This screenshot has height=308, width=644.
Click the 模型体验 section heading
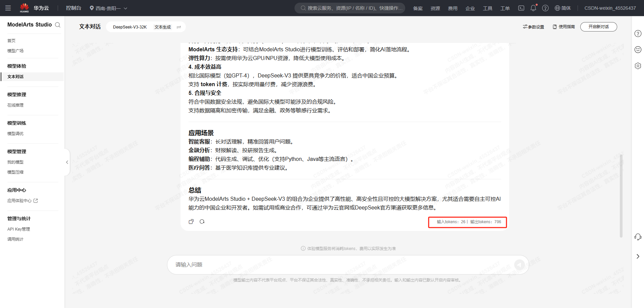[x=17, y=66]
